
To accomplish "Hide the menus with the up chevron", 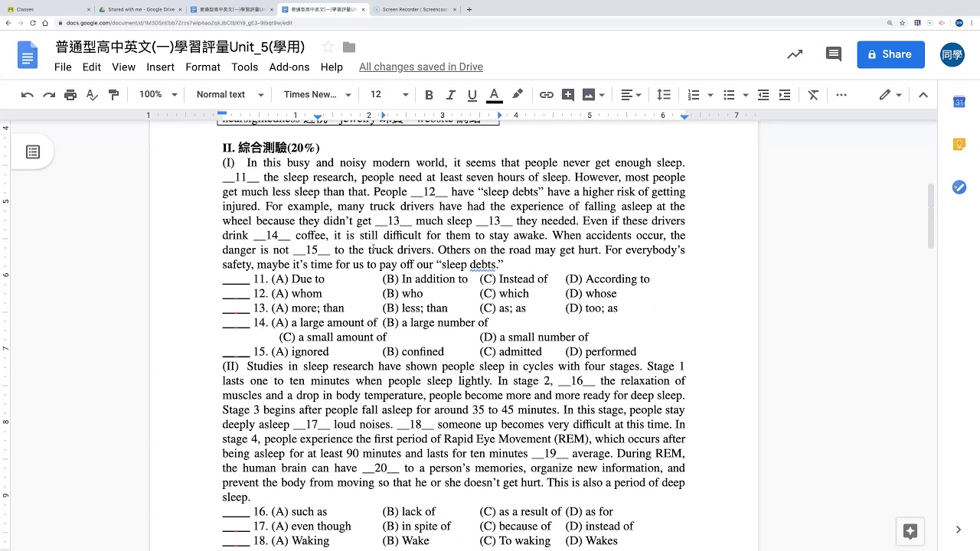I will tap(923, 95).
